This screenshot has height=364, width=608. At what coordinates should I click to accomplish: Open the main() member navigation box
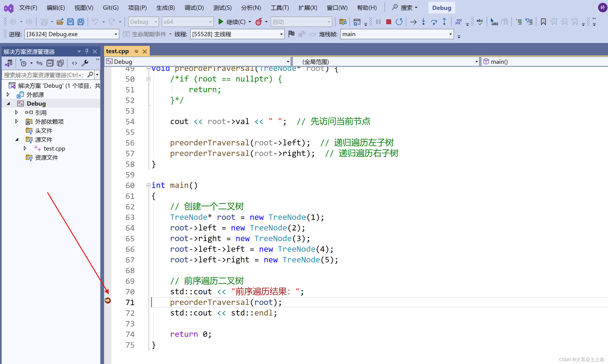544,61
